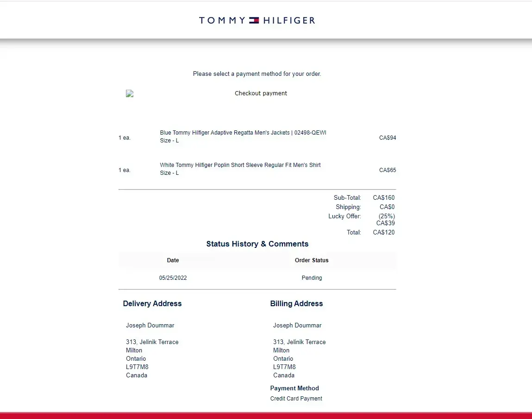
Task: Click the Sub-Total label
Action: (347, 197)
